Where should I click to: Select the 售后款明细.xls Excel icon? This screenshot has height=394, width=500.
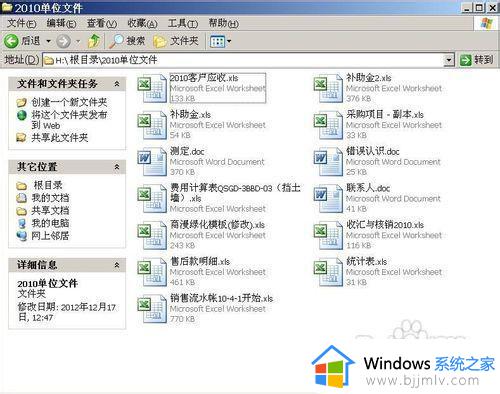pos(152,272)
